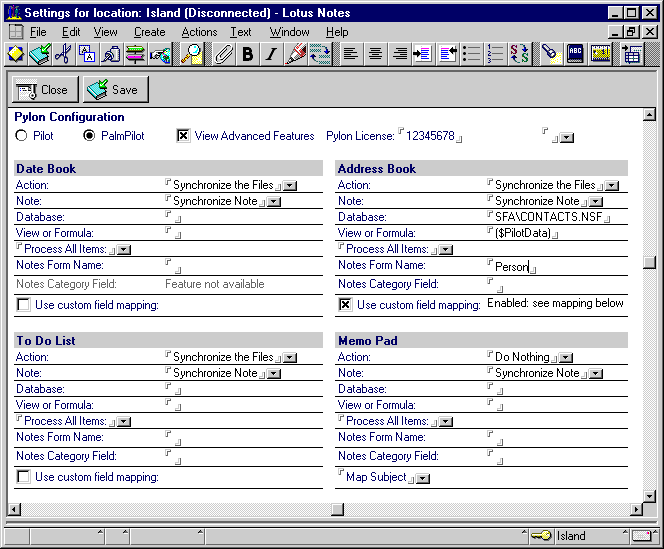Click the paperclip attachment icon
This screenshot has width=664, height=549.
[224, 54]
